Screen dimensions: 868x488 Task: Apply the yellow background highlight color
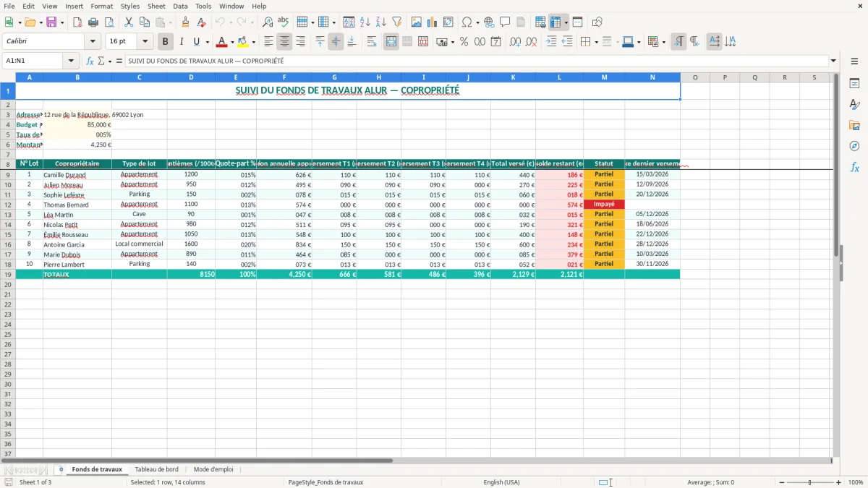243,42
